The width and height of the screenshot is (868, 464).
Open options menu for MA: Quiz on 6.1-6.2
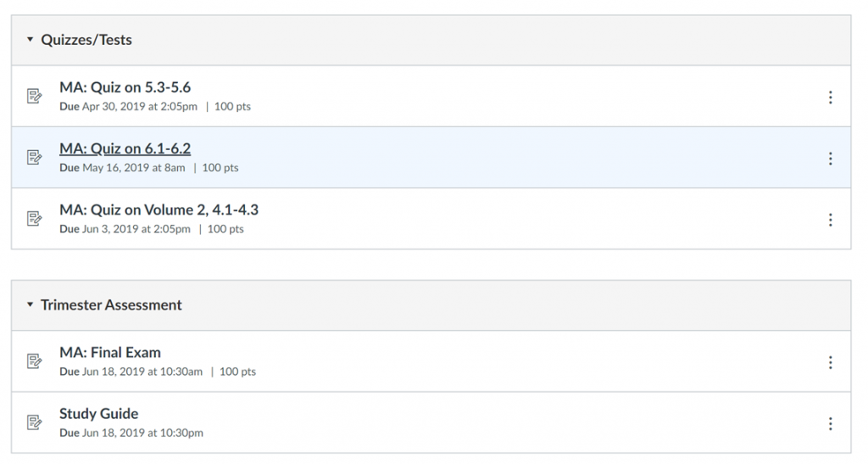point(830,159)
